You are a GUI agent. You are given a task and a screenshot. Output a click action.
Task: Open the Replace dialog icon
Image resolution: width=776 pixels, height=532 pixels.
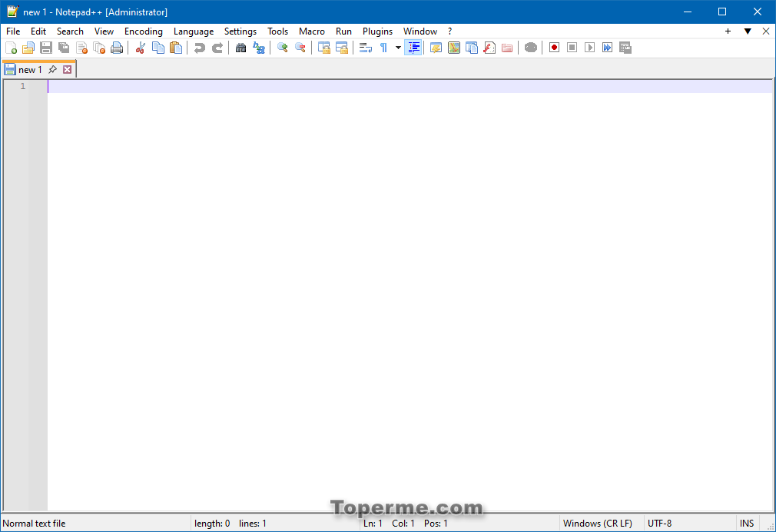point(259,48)
